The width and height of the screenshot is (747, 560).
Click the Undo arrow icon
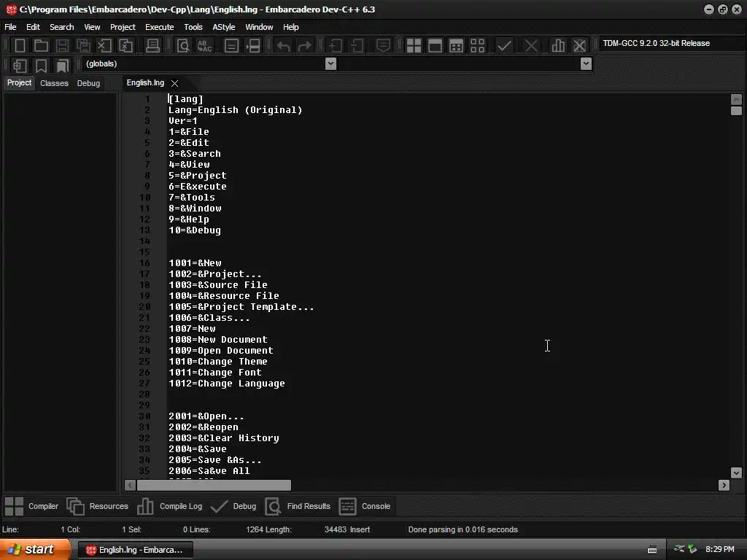tap(284, 46)
